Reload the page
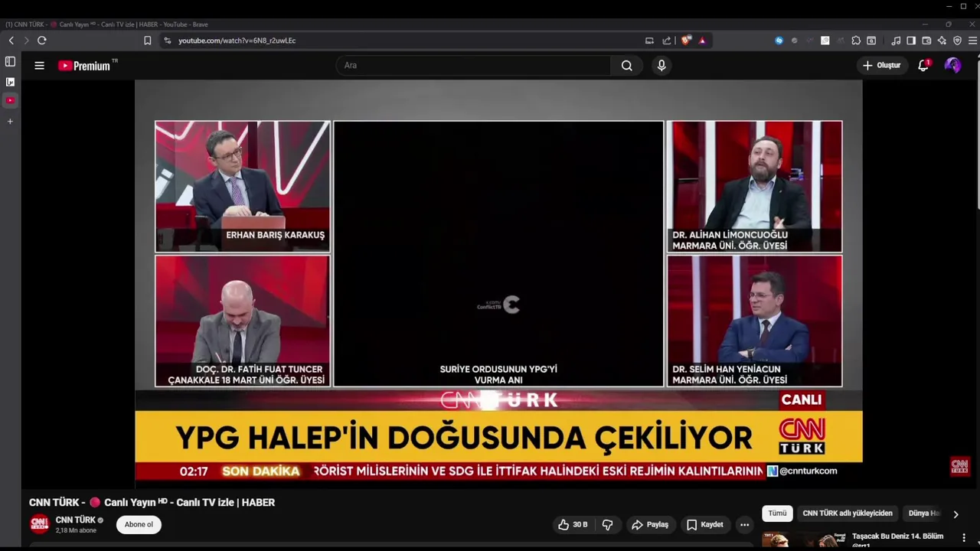The width and height of the screenshot is (980, 551). coord(42,41)
